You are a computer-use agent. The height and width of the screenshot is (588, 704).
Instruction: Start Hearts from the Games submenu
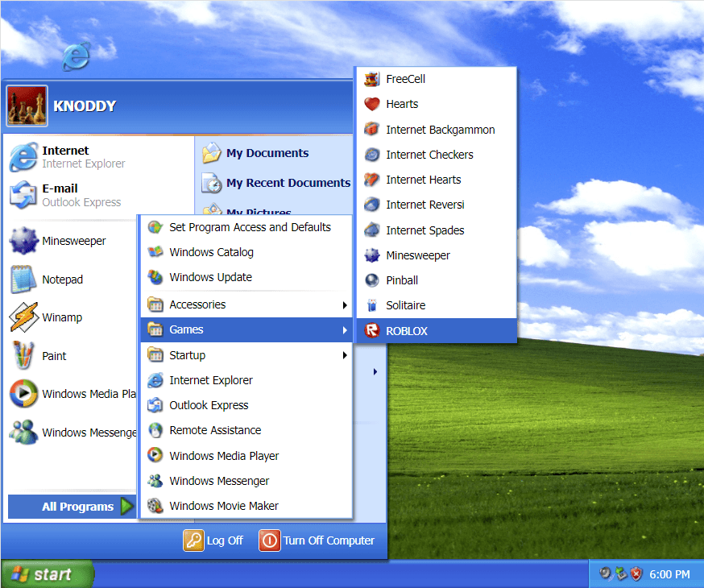point(403,104)
